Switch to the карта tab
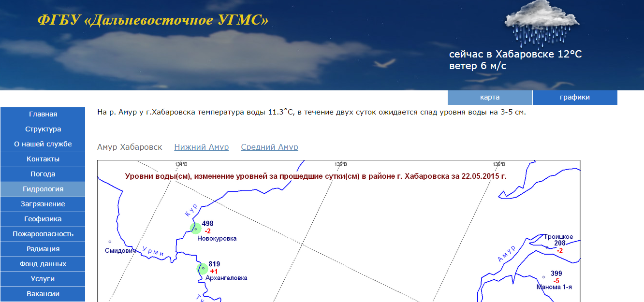644x302 pixels. [490, 97]
